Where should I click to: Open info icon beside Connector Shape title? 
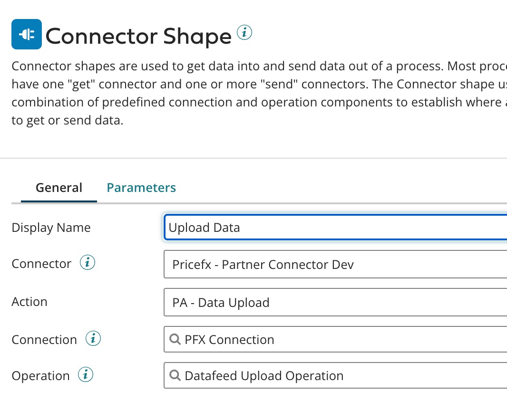(x=244, y=33)
